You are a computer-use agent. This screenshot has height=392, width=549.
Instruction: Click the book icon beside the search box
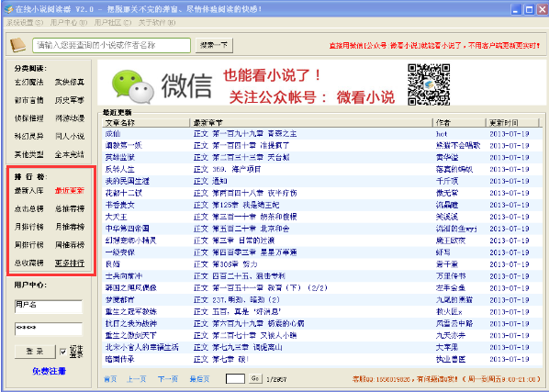click(x=17, y=45)
